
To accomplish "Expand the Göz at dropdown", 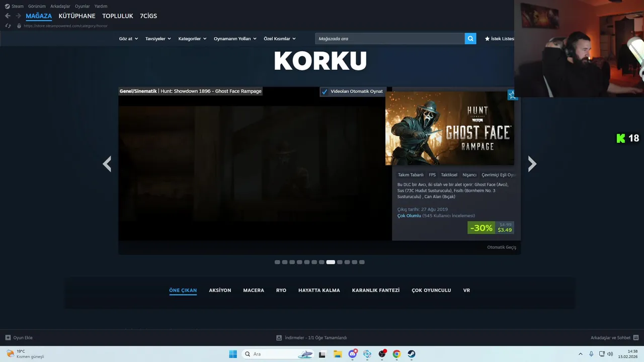I will pyautogui.click(x=128, y=39).
